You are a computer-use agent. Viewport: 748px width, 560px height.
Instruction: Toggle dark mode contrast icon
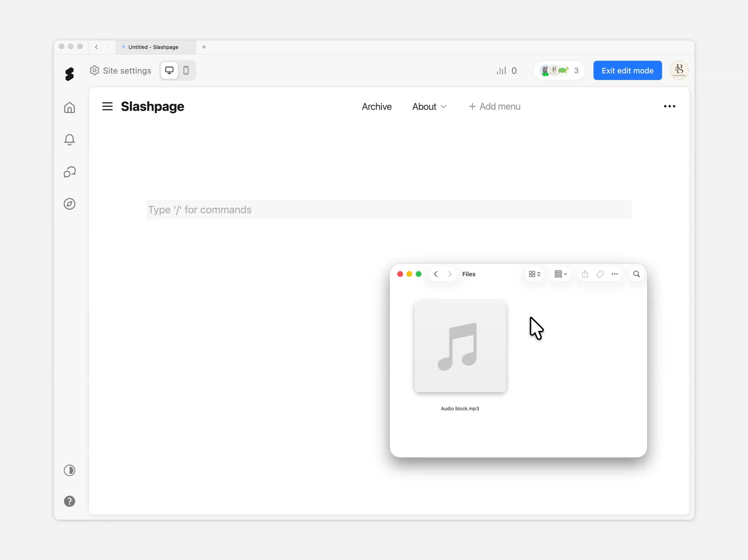[x=69, y=470]
